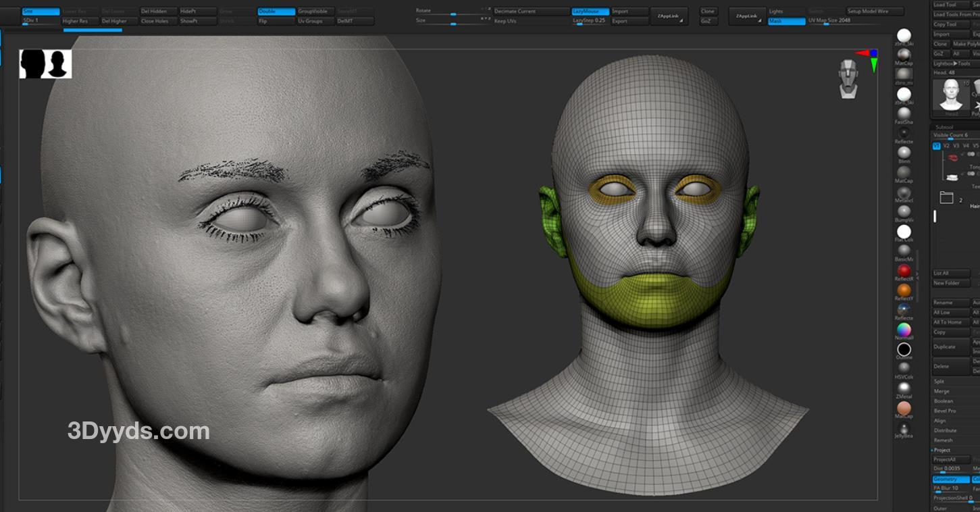Select the JellyBean material sphere
The image size is (980, 512).
tap(904, 428)
